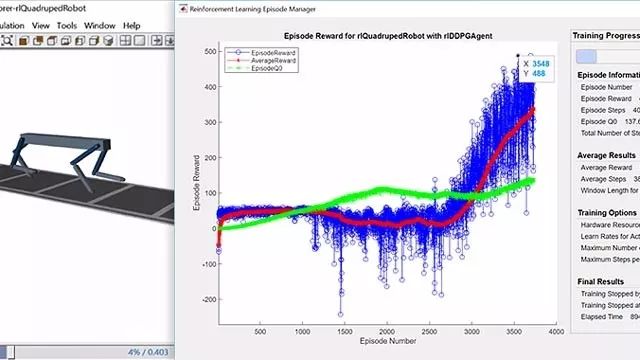The width and height of the screenshot is (640, 360).
Task: Select the bottom view cube icon
Action: [66, 41]
